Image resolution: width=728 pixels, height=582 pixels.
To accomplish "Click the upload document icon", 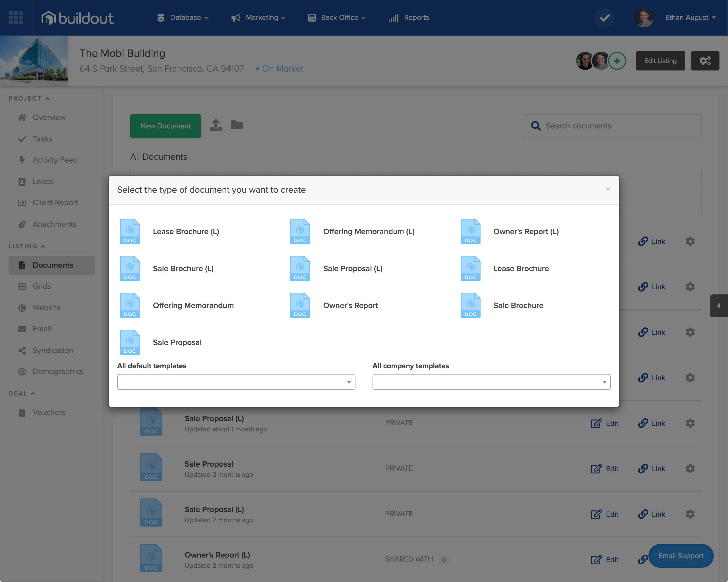I will coord(216,125).
